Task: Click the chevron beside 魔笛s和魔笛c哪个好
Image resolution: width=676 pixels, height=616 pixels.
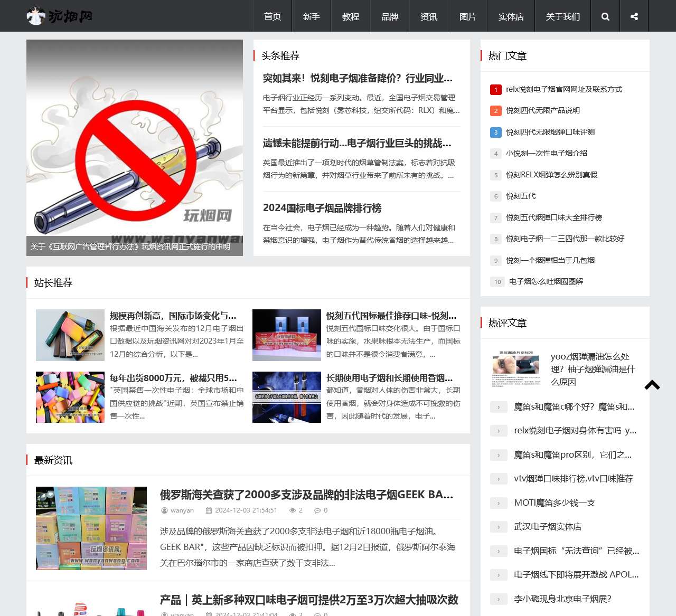Action: (x=499, y=407)
